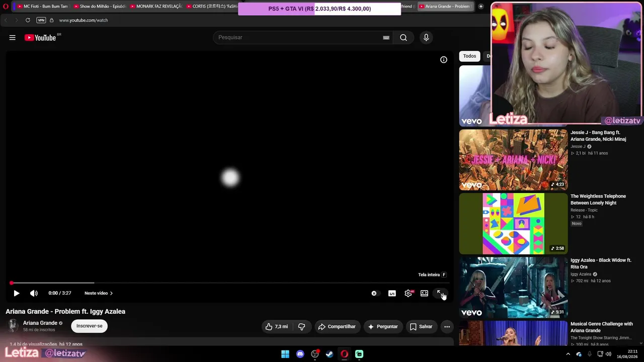Click the address bar with www.youtube.com/watch
644x362 pixels.
(x=84, y=20)
